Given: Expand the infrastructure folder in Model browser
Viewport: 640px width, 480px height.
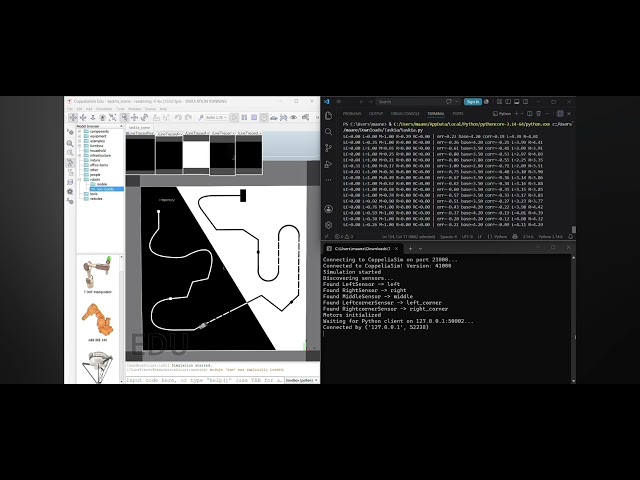Looking at the screenshot, I should click(x=80, y=156).
